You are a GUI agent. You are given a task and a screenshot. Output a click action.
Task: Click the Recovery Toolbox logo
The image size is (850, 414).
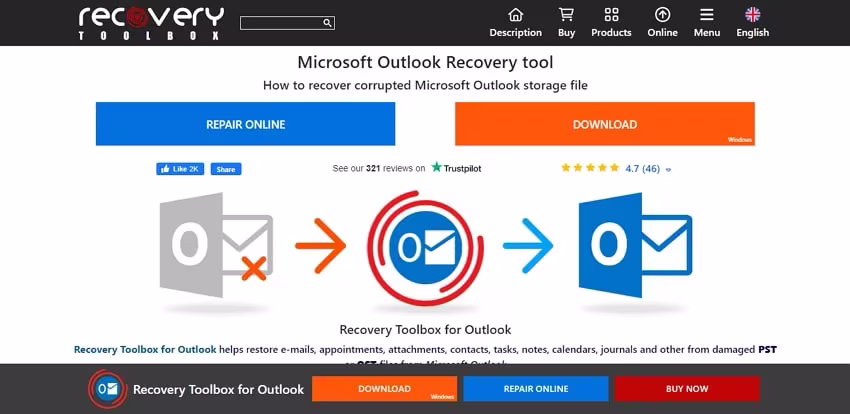coord(151,23)
